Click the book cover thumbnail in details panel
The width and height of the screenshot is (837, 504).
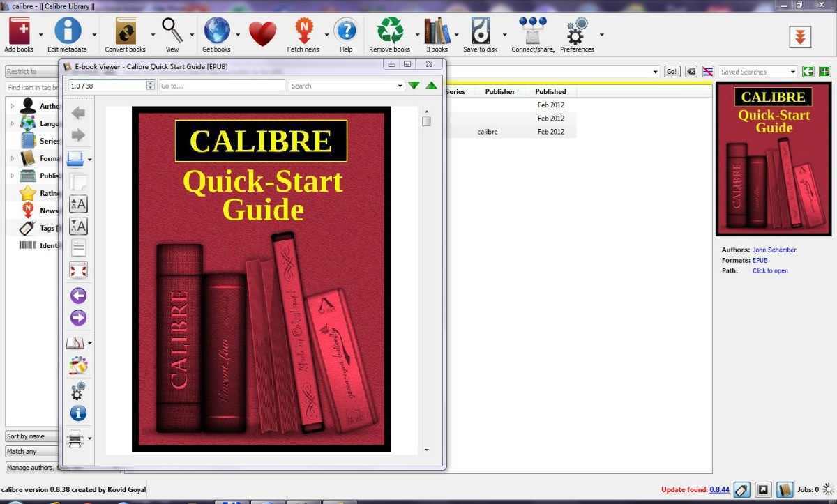point(773,160)
